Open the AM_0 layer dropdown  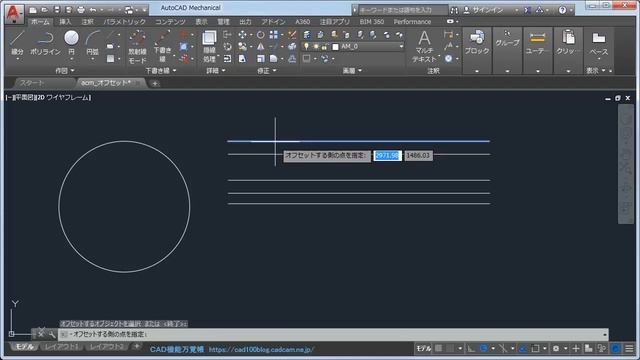pyautogui.click(x=401, y=47)
